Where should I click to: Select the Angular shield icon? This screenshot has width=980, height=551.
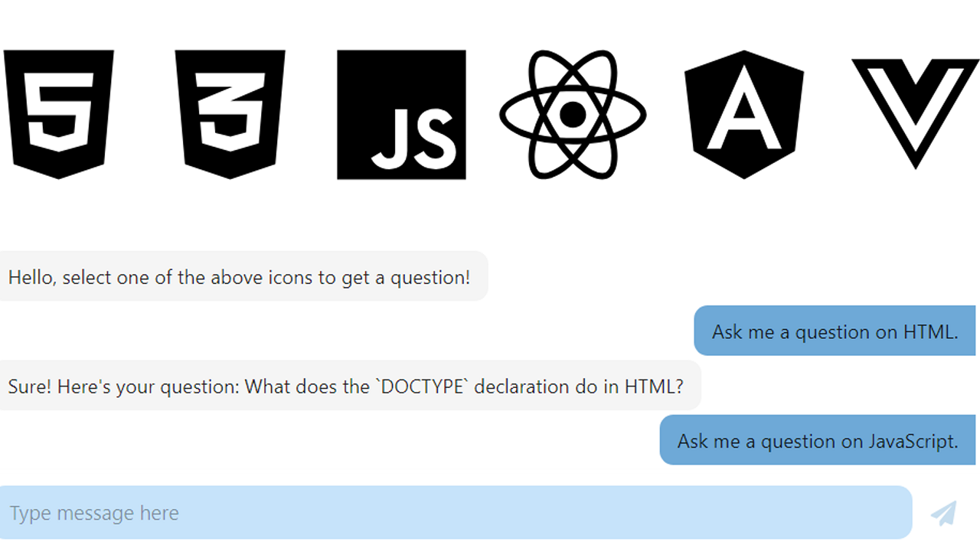(744, 115)
